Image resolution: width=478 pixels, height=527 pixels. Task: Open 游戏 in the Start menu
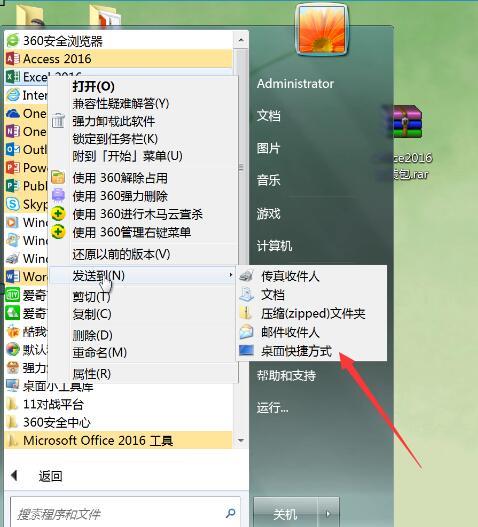(268, 213)
